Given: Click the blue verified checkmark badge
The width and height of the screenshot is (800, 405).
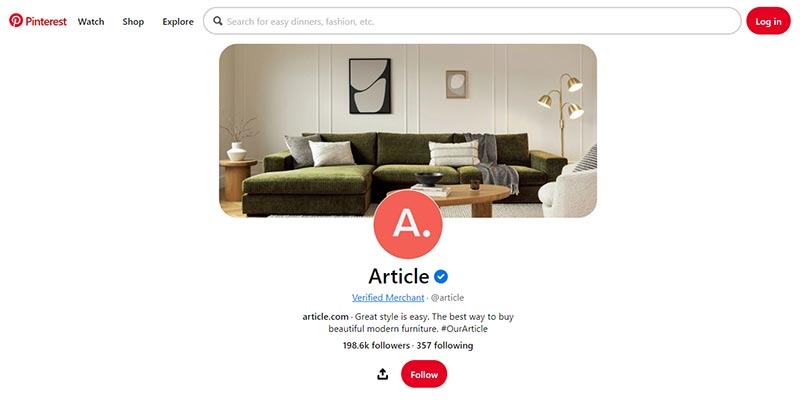Looking at the screenshot, I should (x=441, y=276).
